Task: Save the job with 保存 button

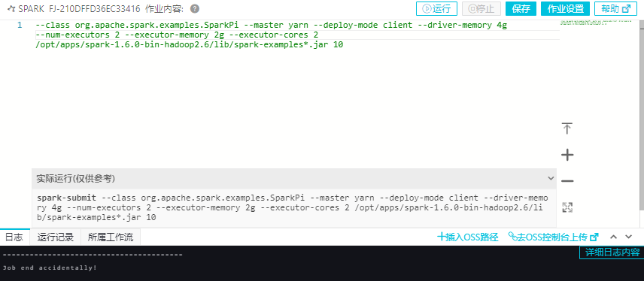Action: coord(521,8)
